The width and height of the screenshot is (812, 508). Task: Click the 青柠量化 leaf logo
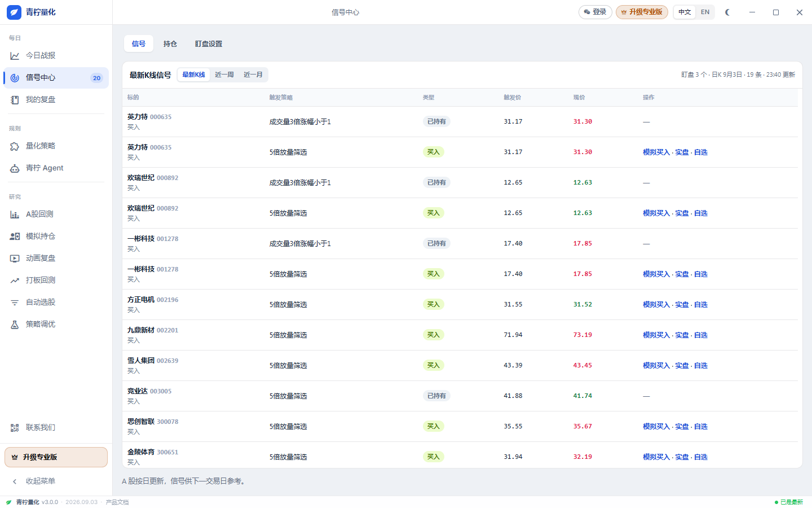(x=14, y=12)
